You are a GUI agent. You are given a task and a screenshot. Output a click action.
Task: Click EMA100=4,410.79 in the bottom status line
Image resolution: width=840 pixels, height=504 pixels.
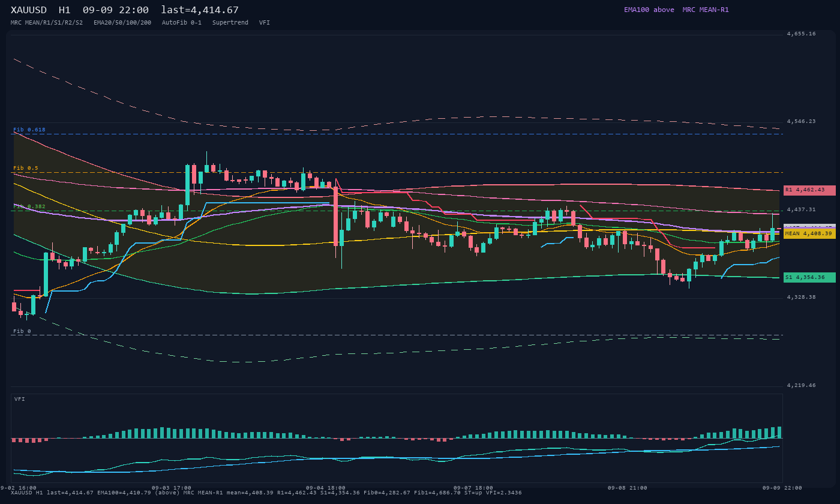pos(125,493)
